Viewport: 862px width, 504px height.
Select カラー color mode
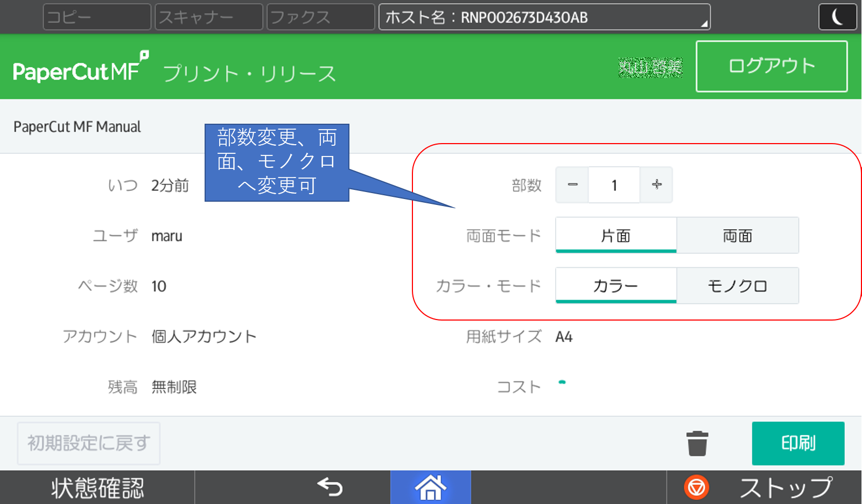click(616, 286)
